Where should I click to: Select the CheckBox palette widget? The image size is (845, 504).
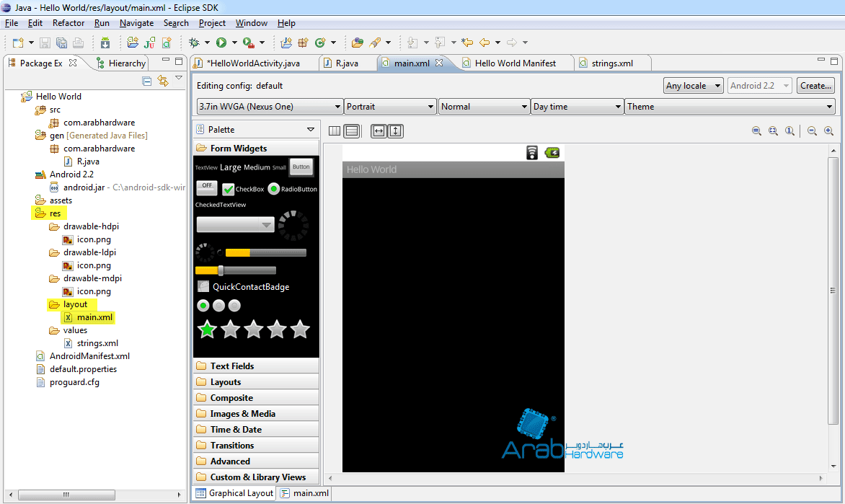coord(244,189)
